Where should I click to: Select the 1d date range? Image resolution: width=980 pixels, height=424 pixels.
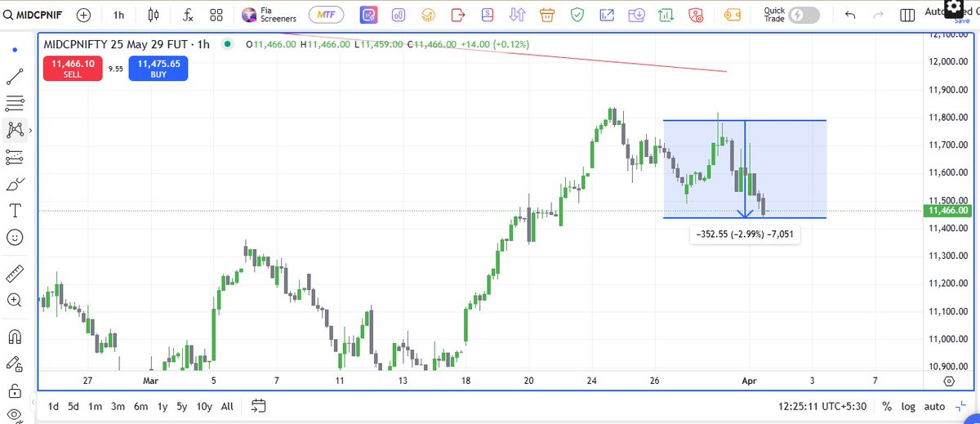[x=53, y=406]
